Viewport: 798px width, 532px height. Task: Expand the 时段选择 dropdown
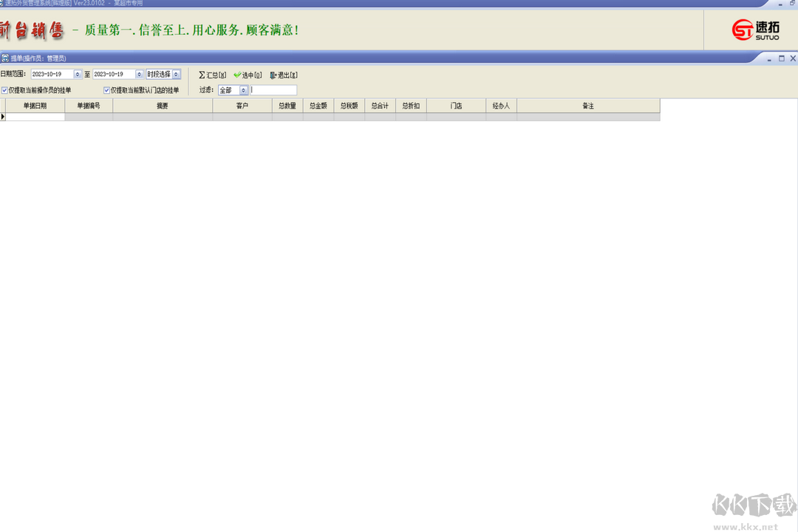point(176,75)
